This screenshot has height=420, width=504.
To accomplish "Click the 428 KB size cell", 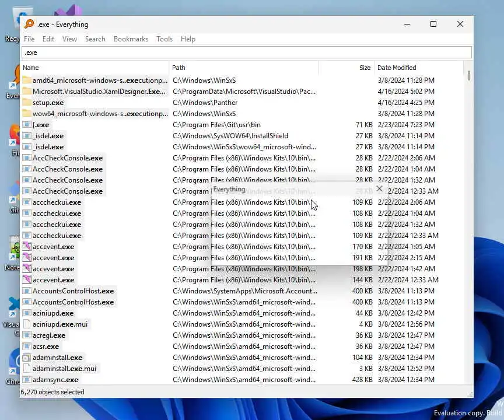I will tap(362, 380).
